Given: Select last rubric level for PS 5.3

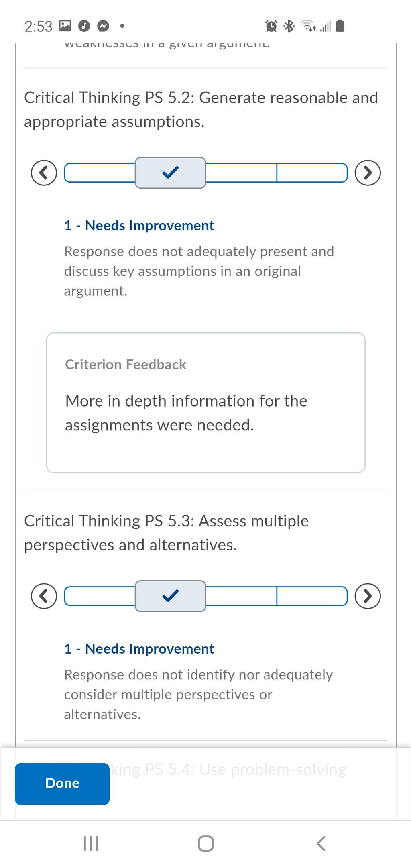Looking at the screenshot, I should pyautogui.click(x=312, y=596).
